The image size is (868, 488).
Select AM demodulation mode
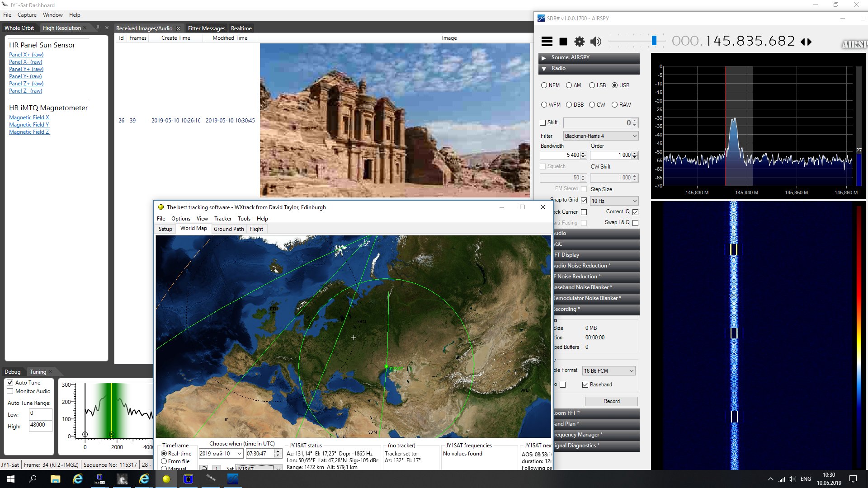[x=573, y=85]
